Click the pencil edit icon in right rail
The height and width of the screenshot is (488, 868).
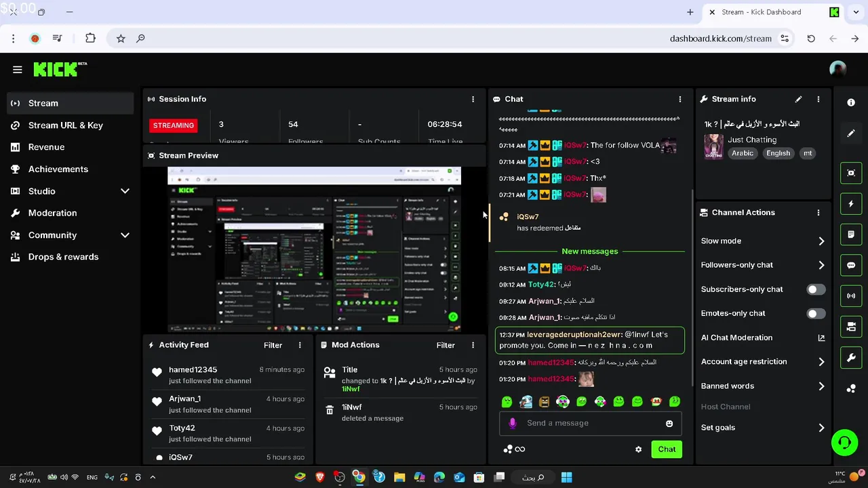(x=851, y=134)
